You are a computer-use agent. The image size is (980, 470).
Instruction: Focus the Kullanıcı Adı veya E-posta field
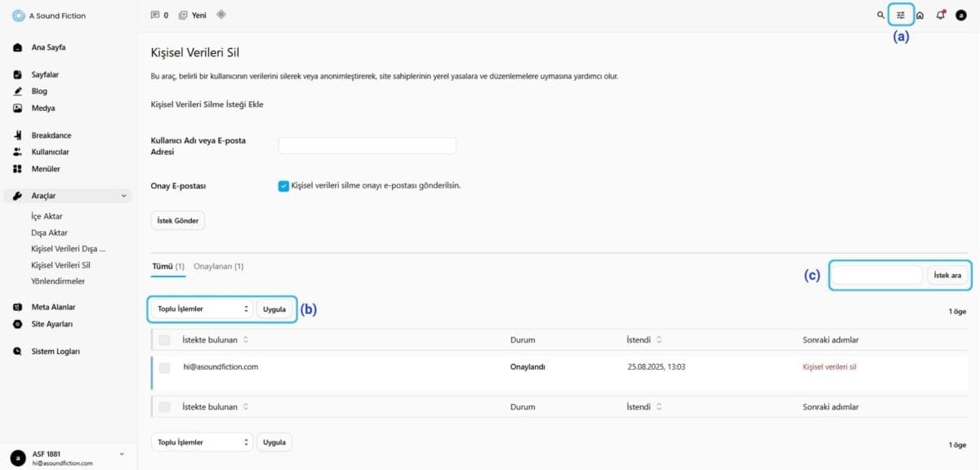point(367,146)
